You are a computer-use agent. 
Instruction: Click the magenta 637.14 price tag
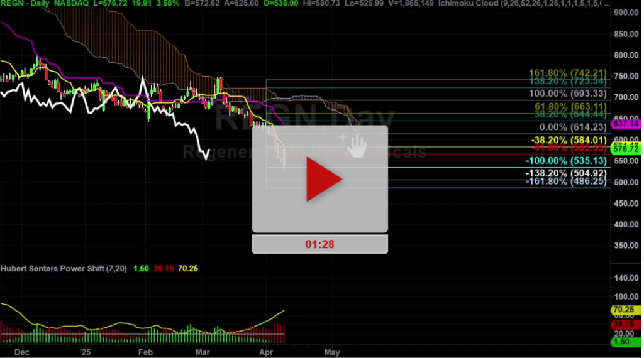pyautogui.click(x=626, y=124)
